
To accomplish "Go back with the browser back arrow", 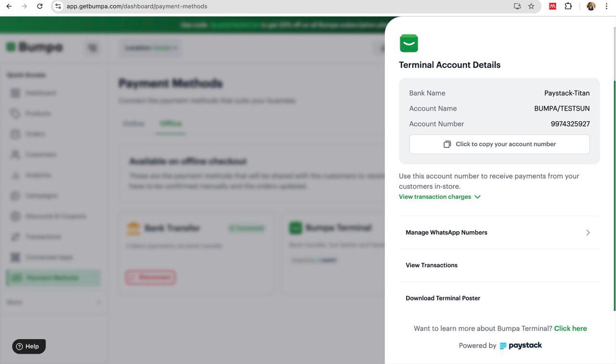I will coord(9,6).
